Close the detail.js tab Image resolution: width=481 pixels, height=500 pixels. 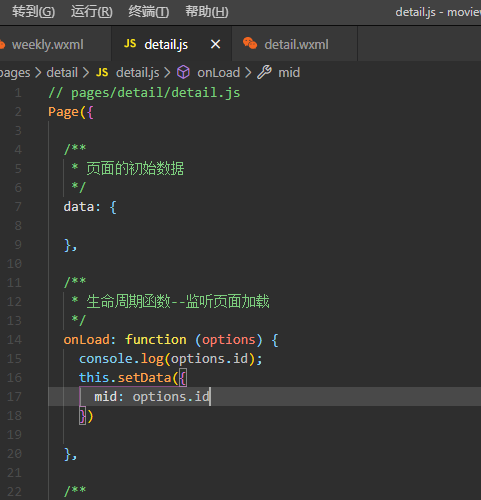point(216,44)
